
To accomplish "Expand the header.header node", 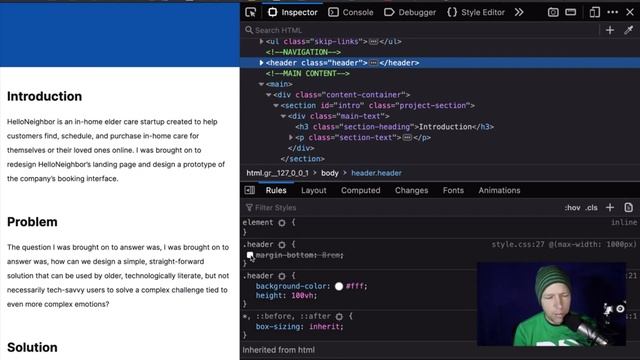I will pyautogui.click(x=261, y=62).
